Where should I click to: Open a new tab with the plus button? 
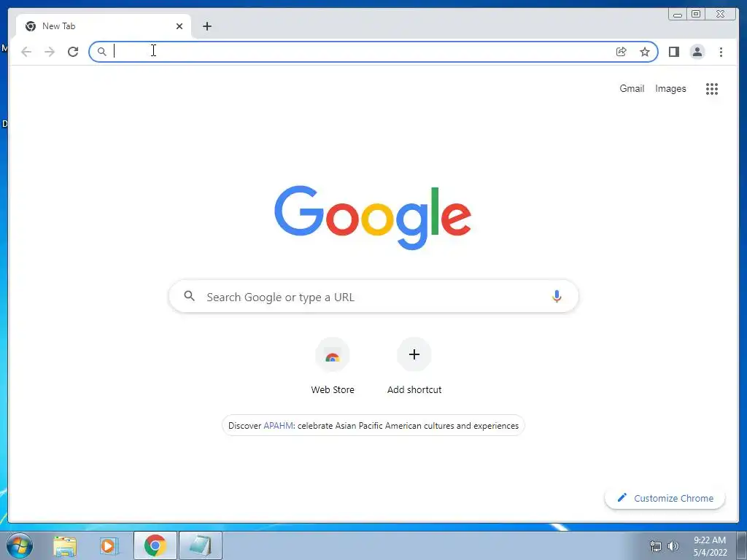(x=206, y=26)
